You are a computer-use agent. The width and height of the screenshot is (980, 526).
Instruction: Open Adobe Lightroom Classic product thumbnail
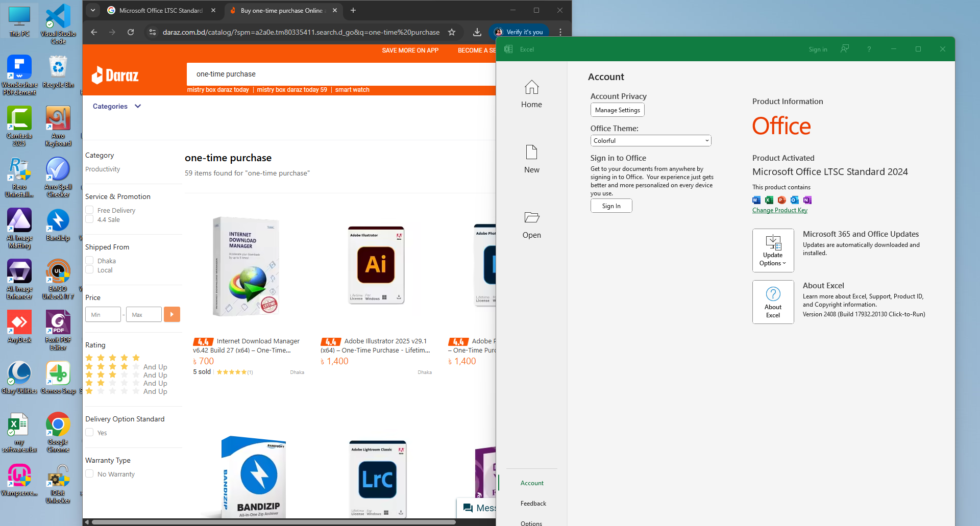coord(378,479)
